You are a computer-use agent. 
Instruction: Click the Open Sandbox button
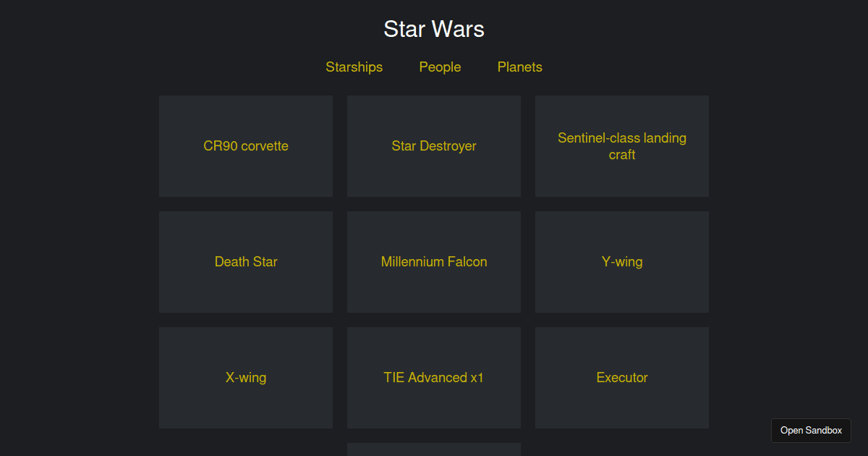[811, 430]
